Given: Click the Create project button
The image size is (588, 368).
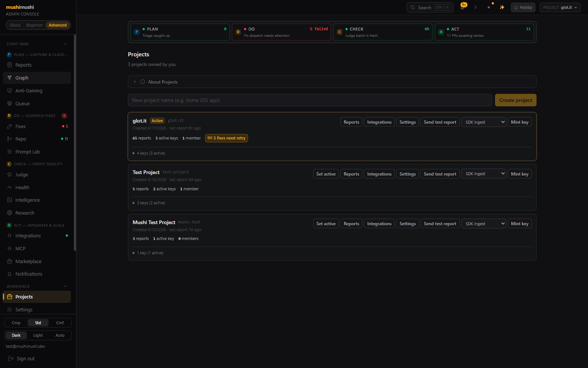Looking at the screenshot, I should [516, 100].
